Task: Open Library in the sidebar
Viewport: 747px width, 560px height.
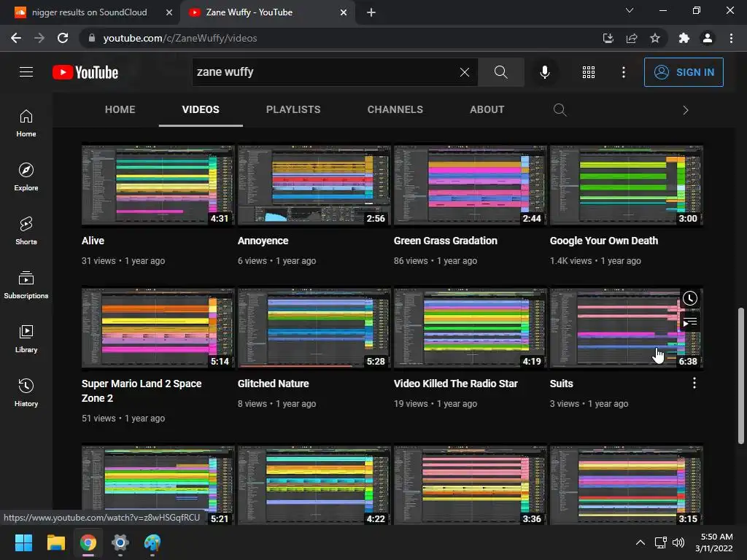Action: (26, 338)
